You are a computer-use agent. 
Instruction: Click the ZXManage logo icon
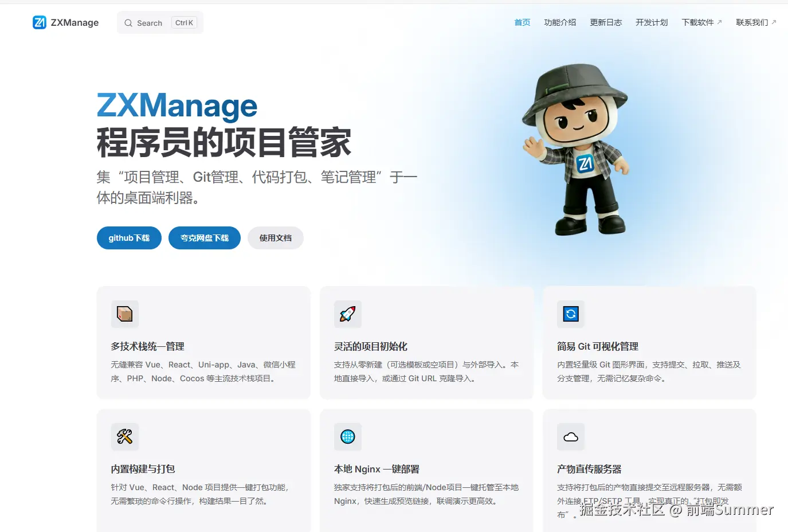(40, 22)
